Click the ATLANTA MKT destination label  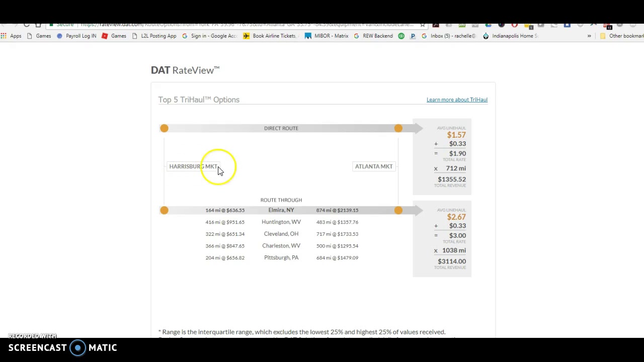coord(374,166)
